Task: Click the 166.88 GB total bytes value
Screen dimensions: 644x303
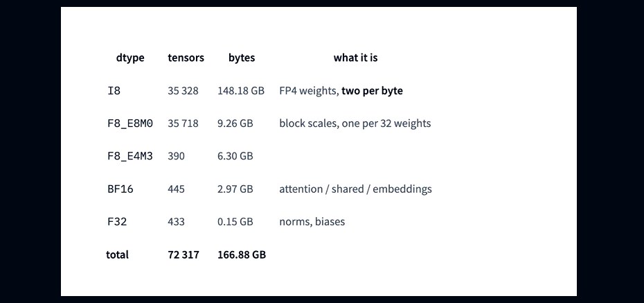Action: coord(242,254)
